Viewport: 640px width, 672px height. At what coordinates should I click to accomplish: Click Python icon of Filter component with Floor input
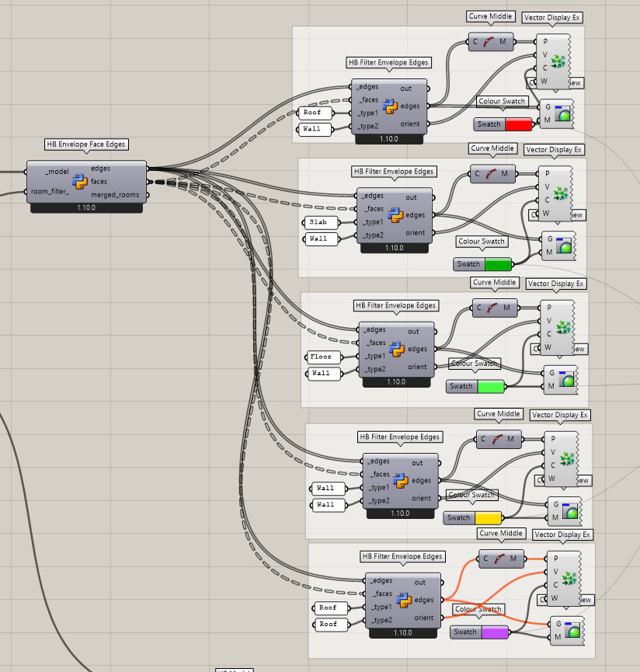(397, 350)
